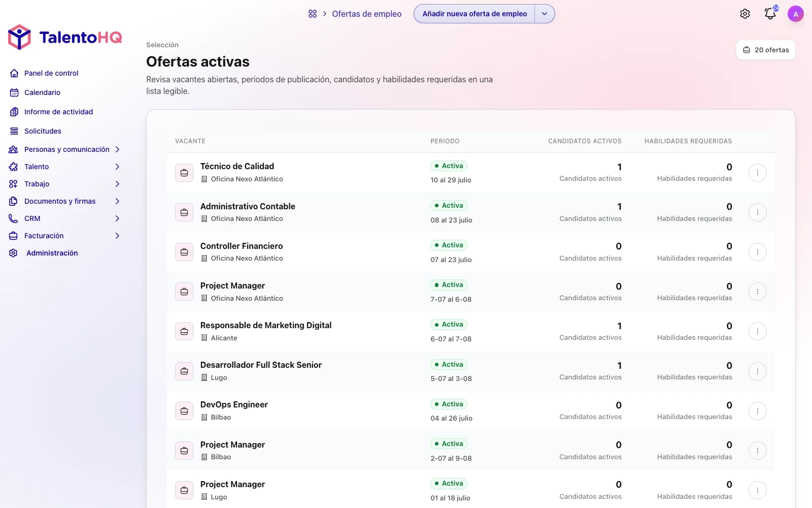812x508 pixels.
Task: Click the Calendario sidebar icon
Action: (x=14, y=92)
